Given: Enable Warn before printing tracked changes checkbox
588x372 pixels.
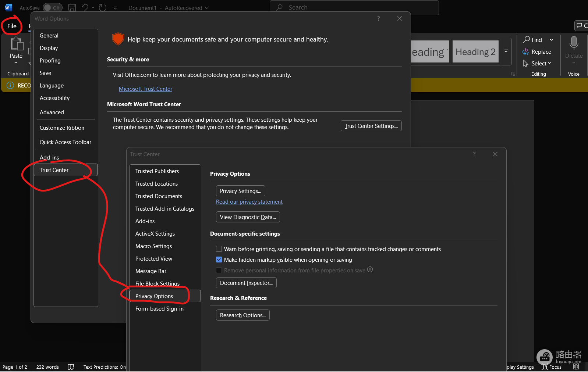Looking at the screenshot, I should tap(219, 249).
